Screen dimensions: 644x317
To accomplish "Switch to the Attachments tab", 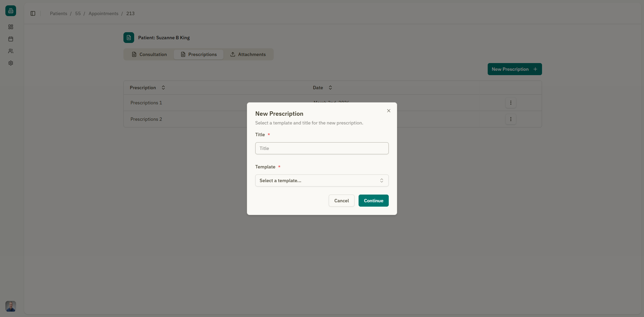I will pyautogui.click(x=252, y=54).
